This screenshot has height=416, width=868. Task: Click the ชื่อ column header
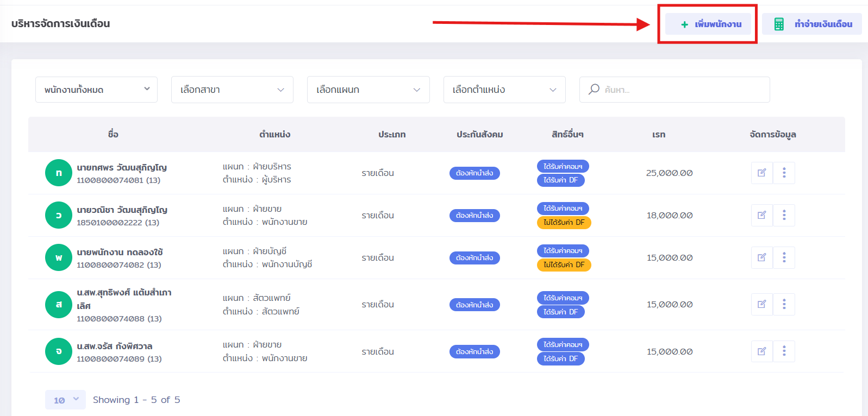click(x=113, y=134)
